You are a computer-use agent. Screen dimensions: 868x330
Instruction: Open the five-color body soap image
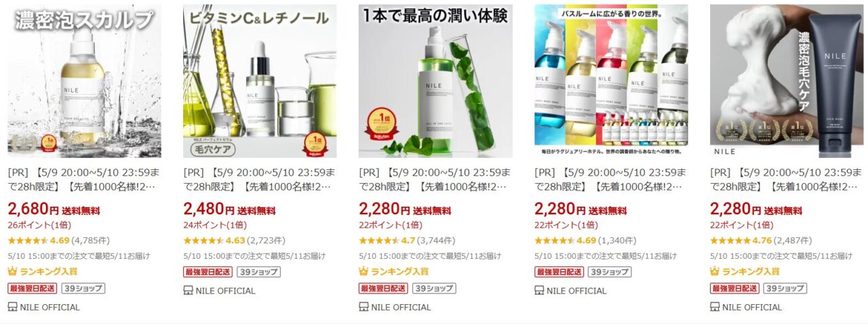pyautogui.click(x=612, y=81)
